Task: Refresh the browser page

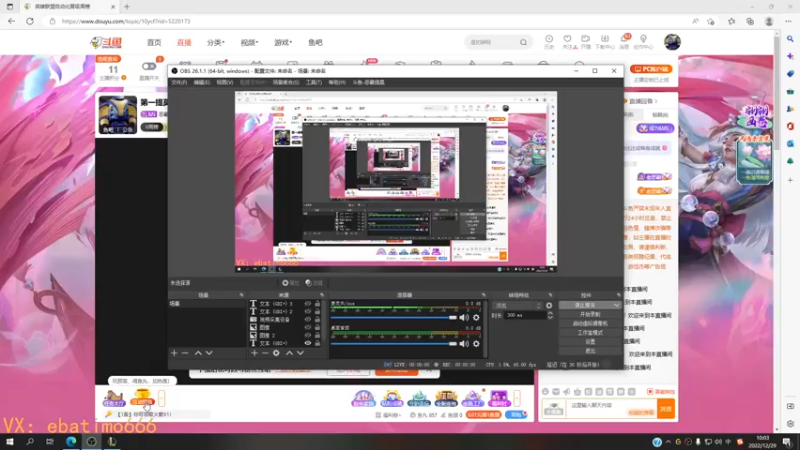Action: (x=30, y=21)
